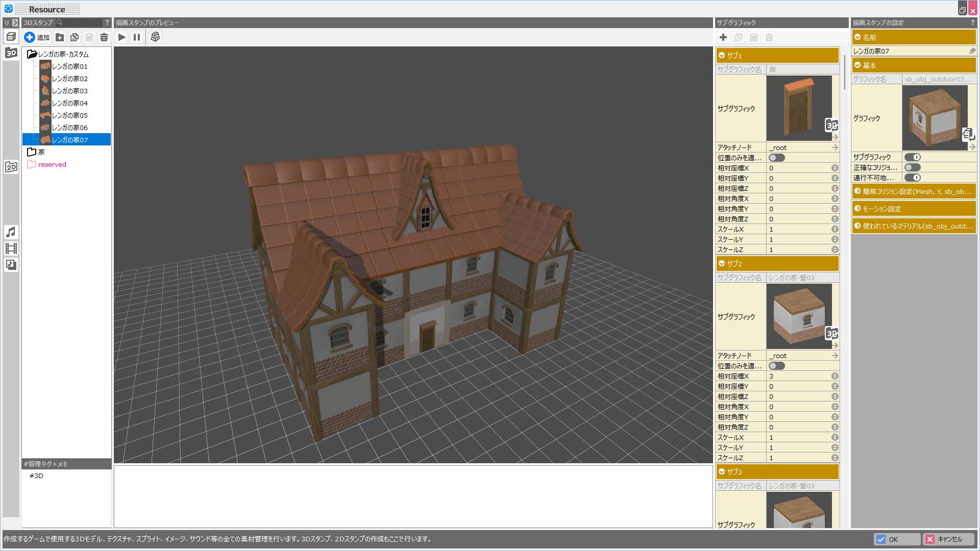980x551 pixels.
Task: Open the 2D stamp category in sidebar
Action: coord(11,167)
